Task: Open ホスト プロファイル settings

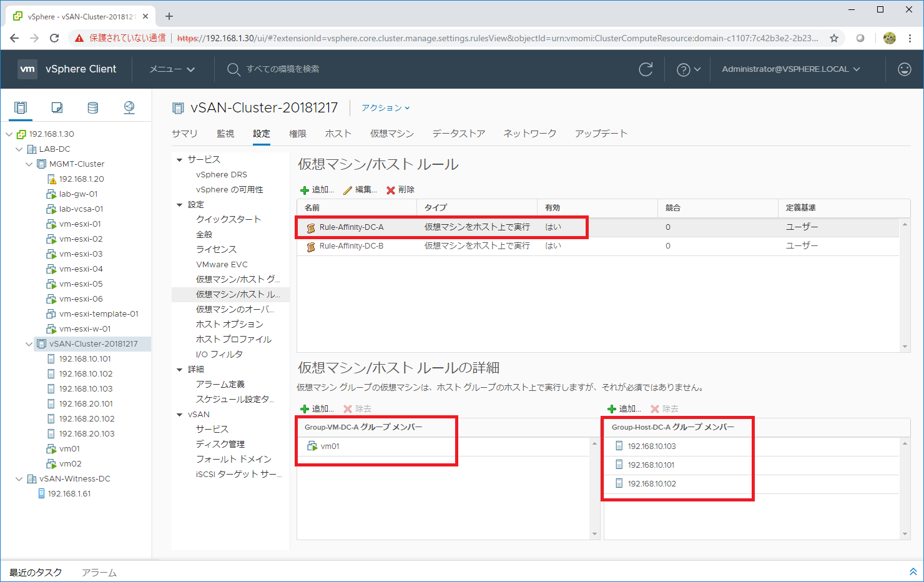Action: [x=233, y=340]
